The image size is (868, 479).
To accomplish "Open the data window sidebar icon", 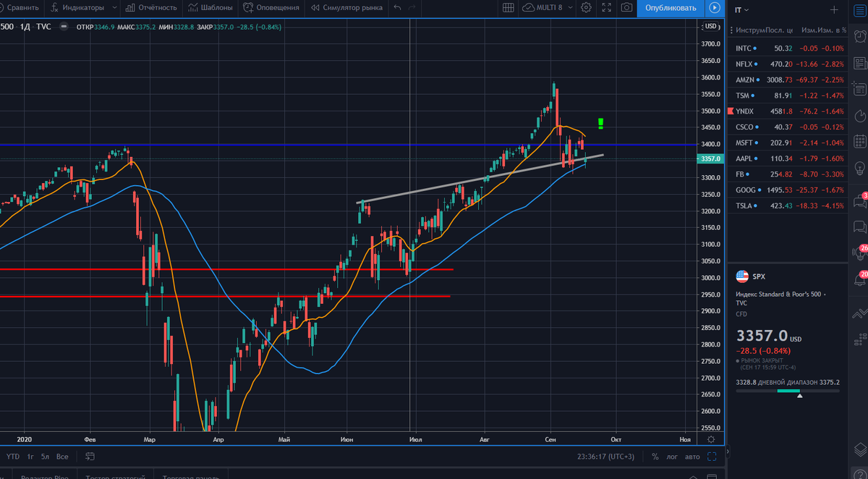I will point(859,90).
